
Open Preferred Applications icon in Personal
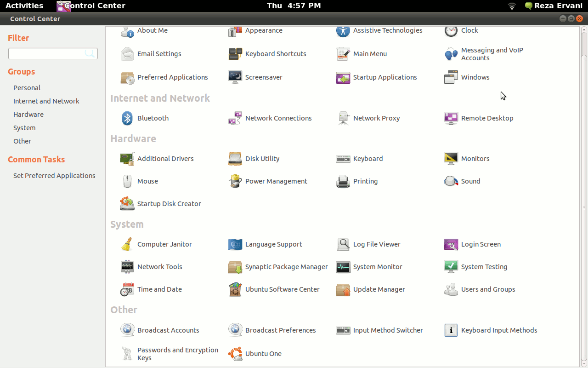click(127, 77)
